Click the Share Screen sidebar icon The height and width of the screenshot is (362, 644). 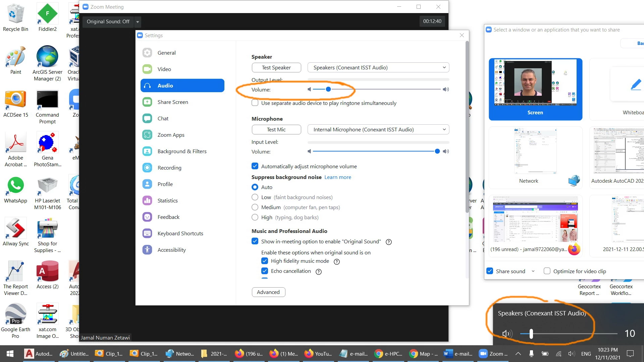tap(147, 102)
